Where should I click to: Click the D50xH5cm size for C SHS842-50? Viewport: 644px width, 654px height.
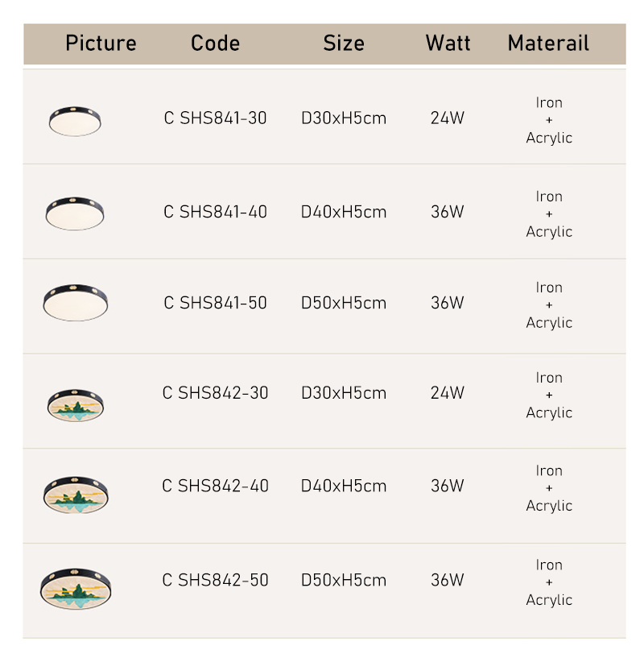click(344, 580)
